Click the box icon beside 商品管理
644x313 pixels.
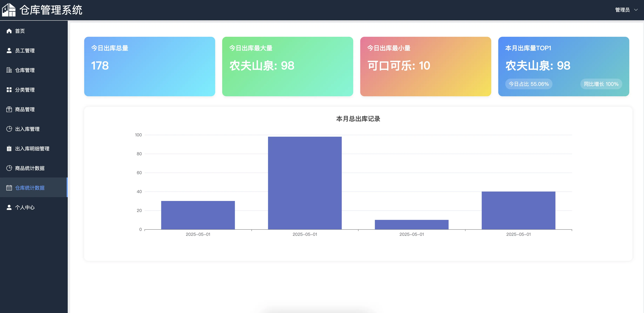[x=9, y=109]
